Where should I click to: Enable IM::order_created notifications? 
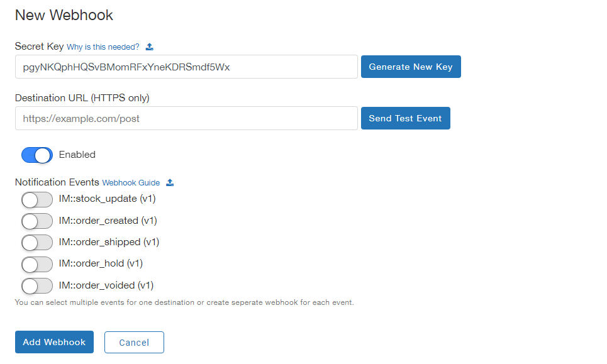click(36, 221)
